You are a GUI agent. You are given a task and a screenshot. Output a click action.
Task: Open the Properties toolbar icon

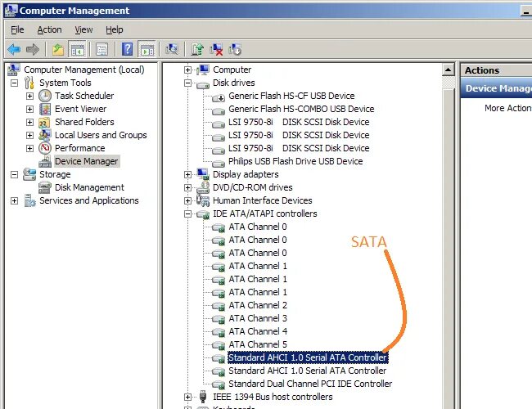tap(102, 50)
